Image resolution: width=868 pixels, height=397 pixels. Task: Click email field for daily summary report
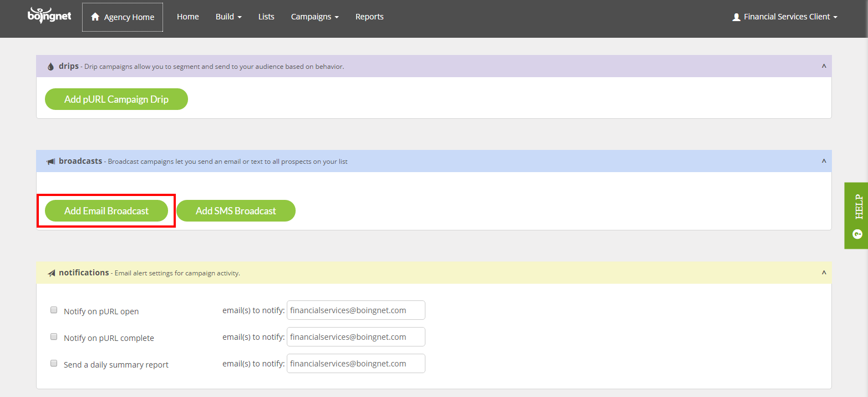point(356,364)
